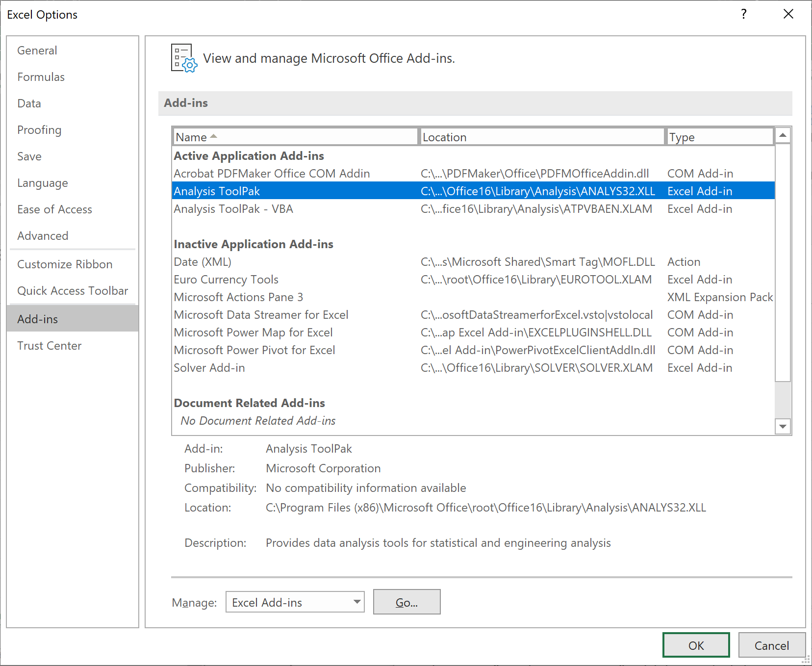Viewport: 812px width, 666px height.
Task: Click the add-ins list scroll down arrow
Action: click(x=783, y=427)
